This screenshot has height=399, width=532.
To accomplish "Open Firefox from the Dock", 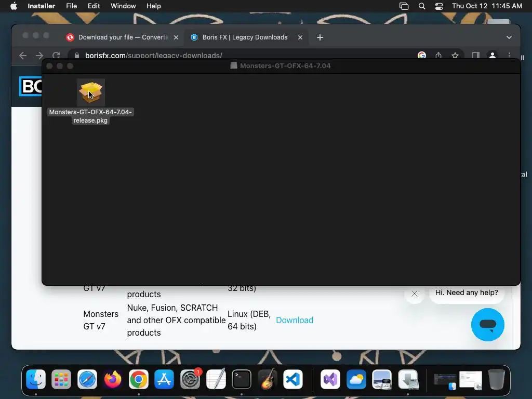I will click(113, 379).
